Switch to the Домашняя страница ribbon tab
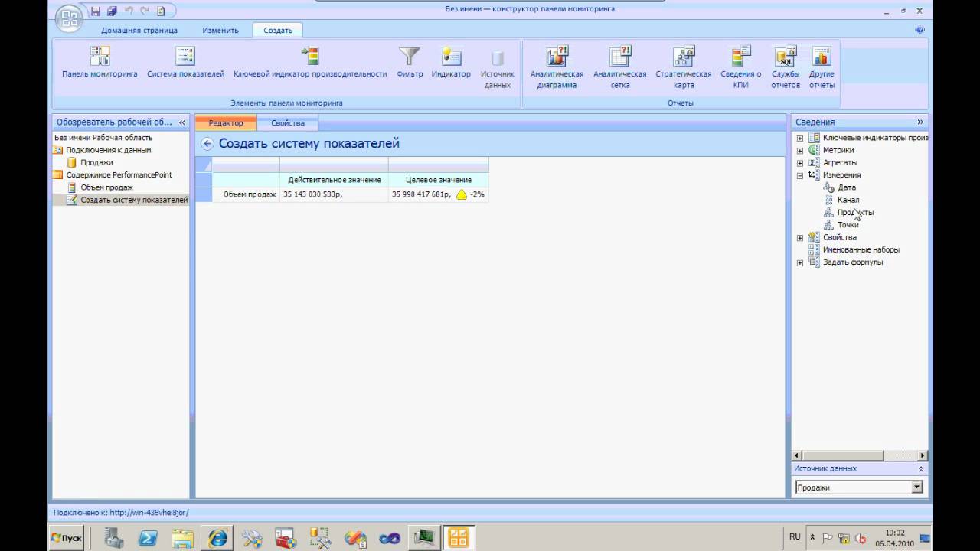This screenshot has width=980, height=551. tap(139, 31)
